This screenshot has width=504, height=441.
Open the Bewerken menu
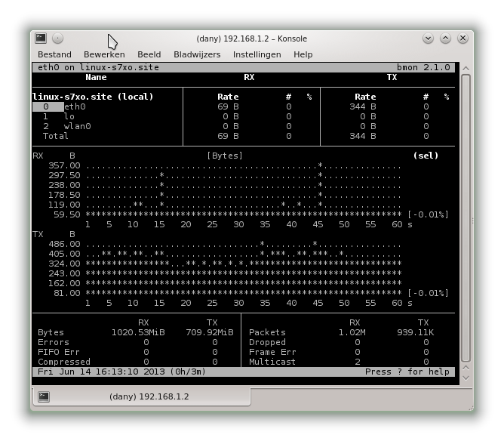click(x=104, y=54)
